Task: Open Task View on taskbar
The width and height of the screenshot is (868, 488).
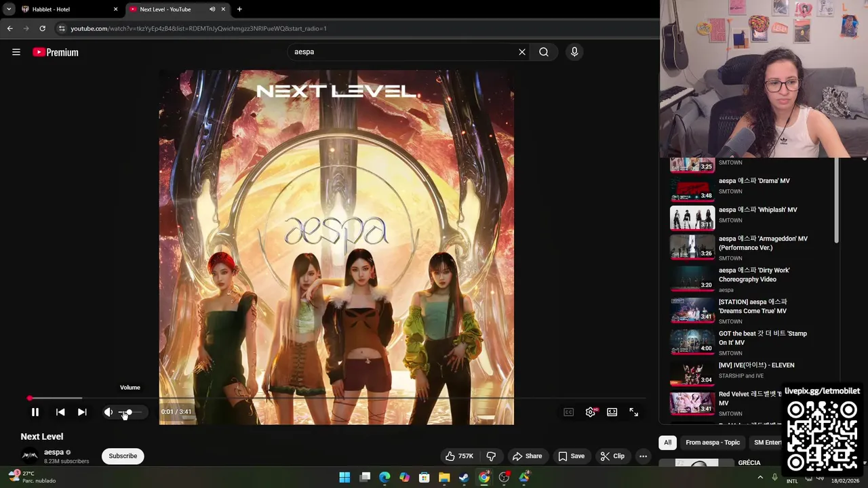Action: tap(365, 477)
